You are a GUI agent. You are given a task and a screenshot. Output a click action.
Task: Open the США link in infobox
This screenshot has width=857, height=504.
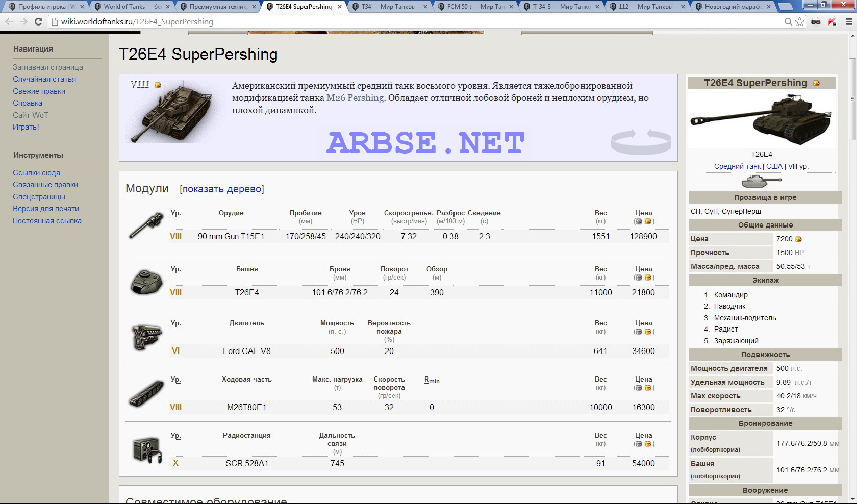[x=774, y=166]
